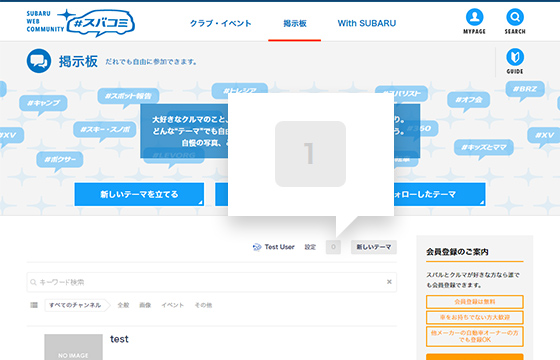Click the Subaru Web Community #スバコミ logo
Image resolution: width=560 pixels, height=360 pixels.
click(80, 23)
